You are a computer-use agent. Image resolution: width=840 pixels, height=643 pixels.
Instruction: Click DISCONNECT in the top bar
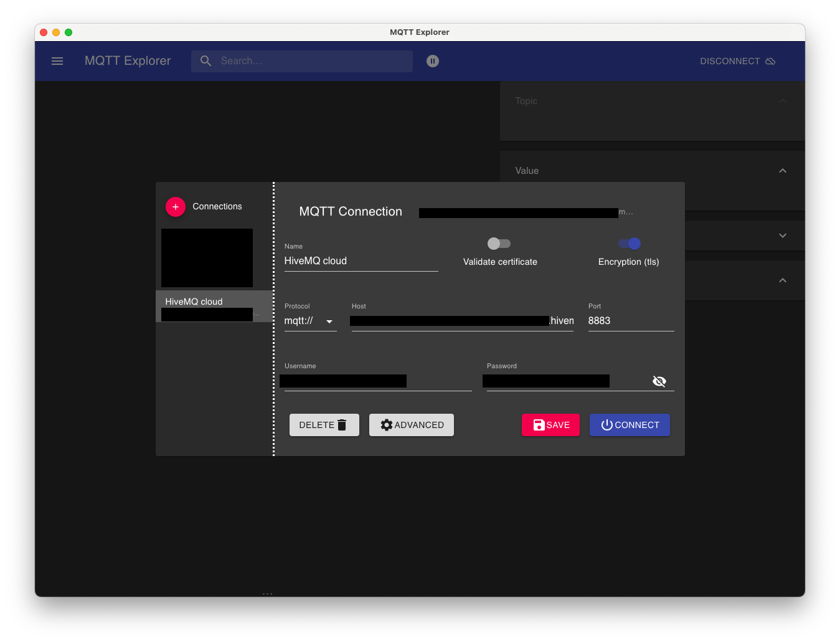pos(729,61)
